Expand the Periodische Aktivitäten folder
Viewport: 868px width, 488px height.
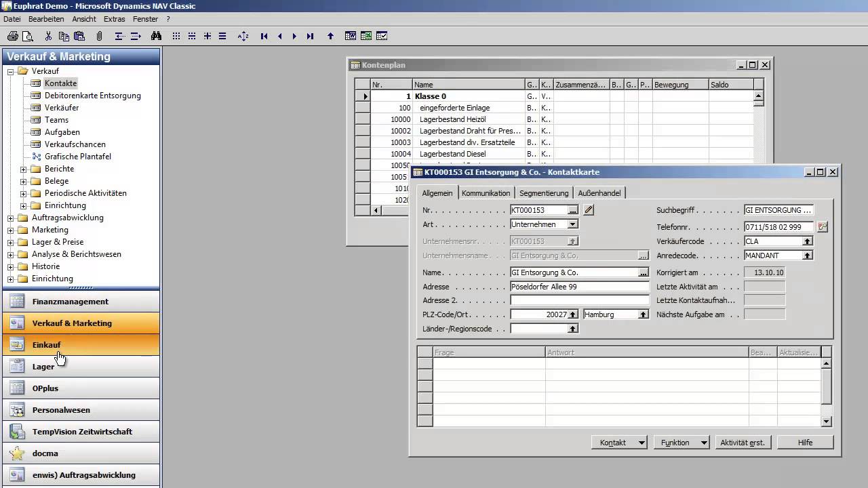click(x=23, y=193)
